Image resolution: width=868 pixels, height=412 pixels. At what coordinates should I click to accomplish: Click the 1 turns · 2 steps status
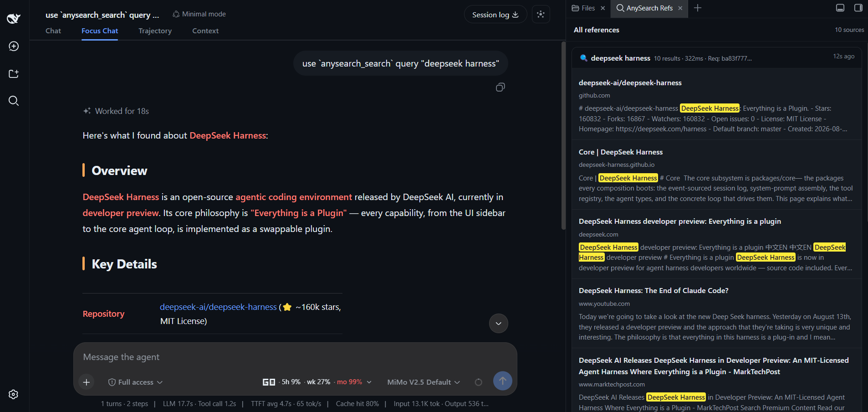(124, 403)
